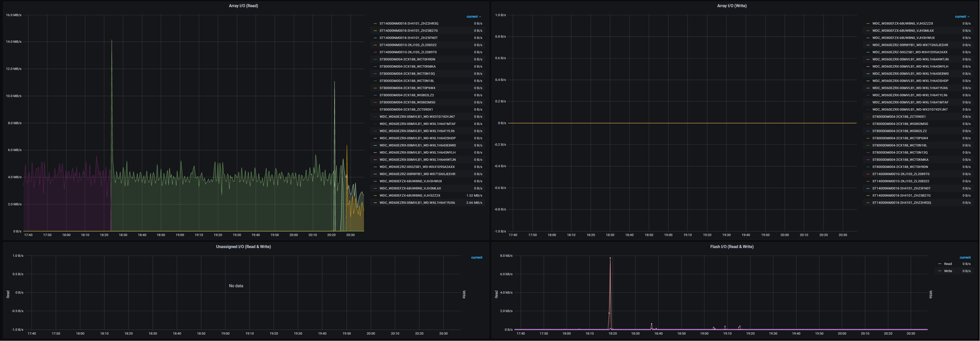Select WDC_WD60EZRX-00MVLB1_WD-WXL1H641MTAF in Array Read legend
Viewport: 980px width, 341px height.
click(417, 124)
